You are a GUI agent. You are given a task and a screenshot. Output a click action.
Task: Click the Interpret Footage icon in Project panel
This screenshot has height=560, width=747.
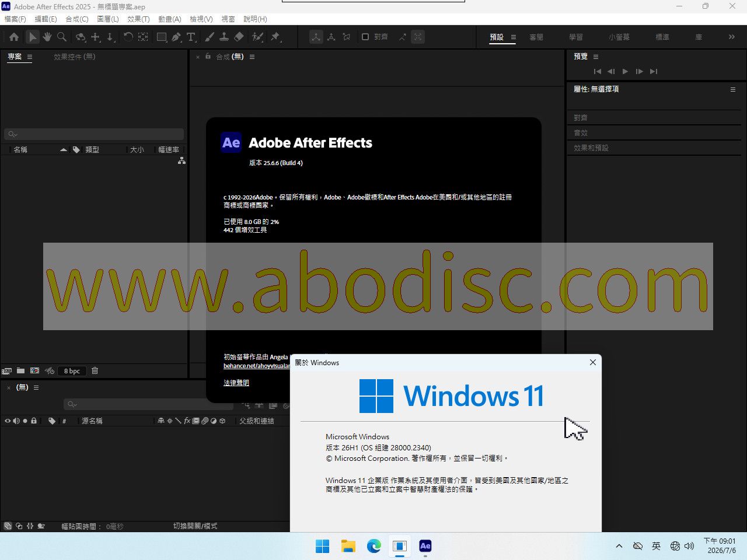point(7,371)
